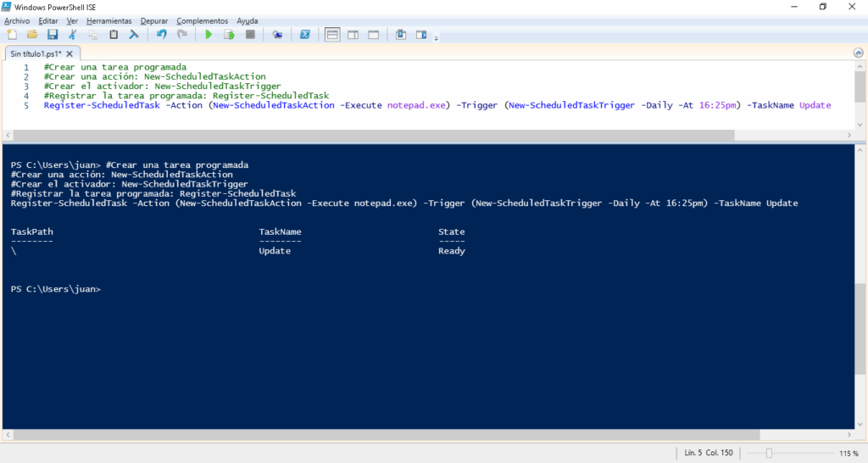Show the command window icon
This screenshot has width=868, height=463.
(401, 35)
